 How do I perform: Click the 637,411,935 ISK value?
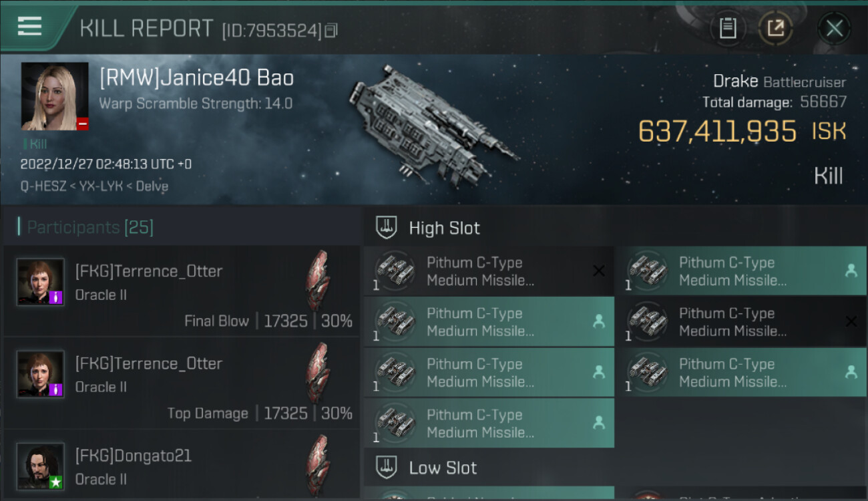(717, 132)
